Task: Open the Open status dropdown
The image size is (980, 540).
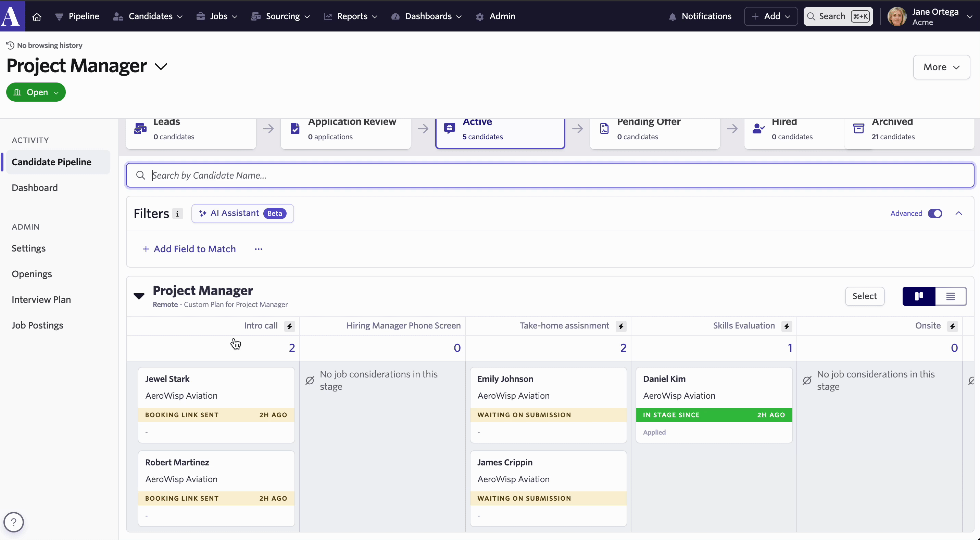Action: point(36,92)
